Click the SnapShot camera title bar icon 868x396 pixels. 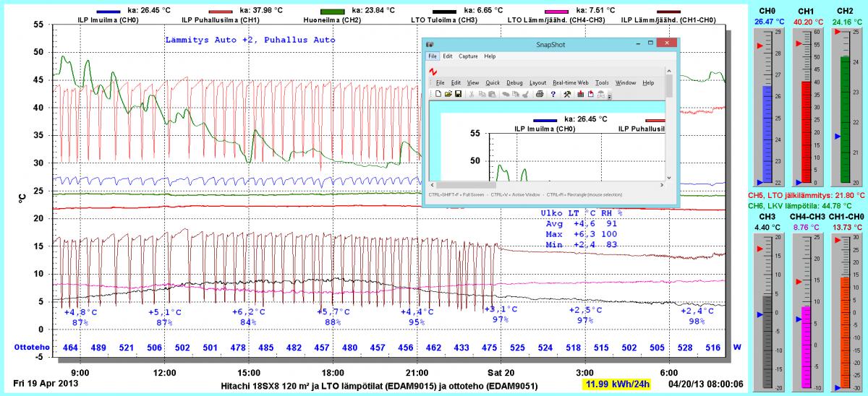pos(430,45)
